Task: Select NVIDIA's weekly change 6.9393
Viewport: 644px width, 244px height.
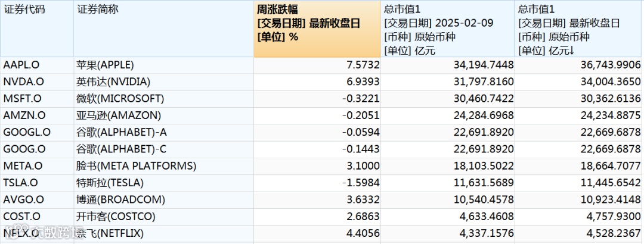Action: pyautogui.click(x=317, y=82)
